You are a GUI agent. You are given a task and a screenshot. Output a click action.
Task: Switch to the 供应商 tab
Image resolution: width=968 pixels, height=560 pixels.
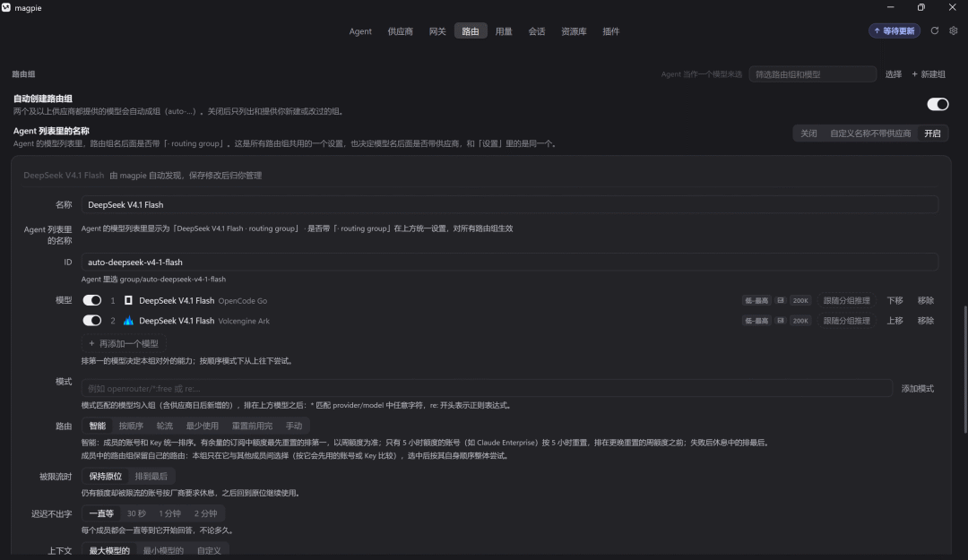tap(400, 31)
